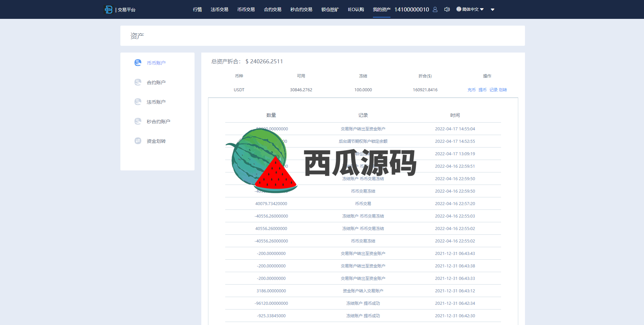The height and width of the screenshot is (325, 644).
Task: Select the 币币账户 sidebar icon
Action: point(138,63)
